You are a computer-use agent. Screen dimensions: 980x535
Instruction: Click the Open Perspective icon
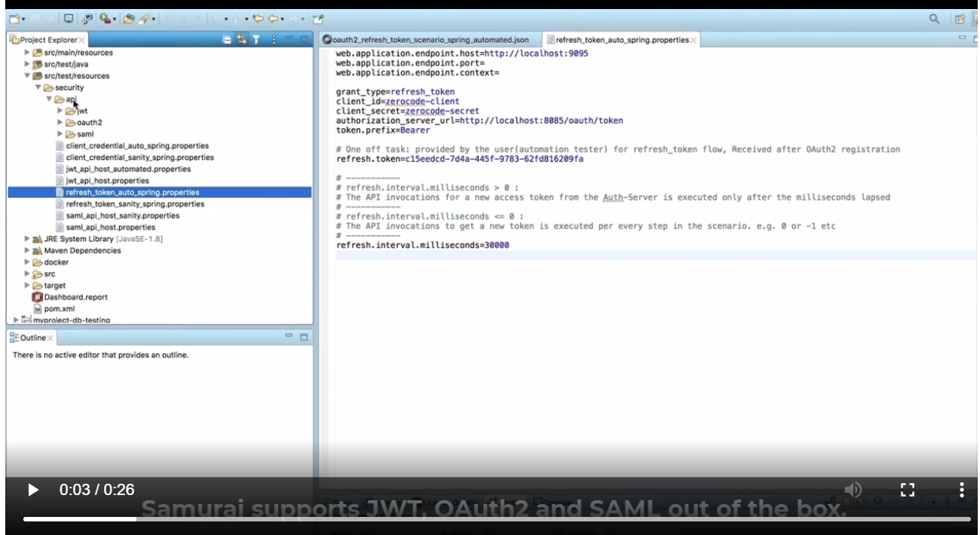click(960, 20)
